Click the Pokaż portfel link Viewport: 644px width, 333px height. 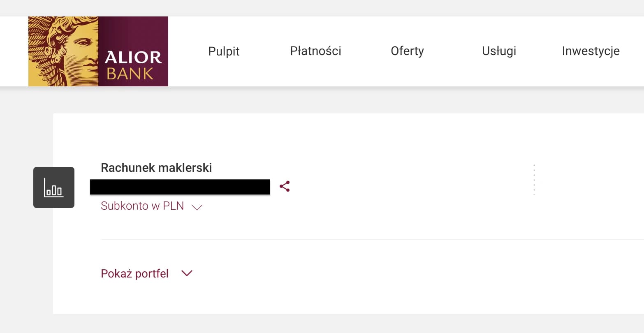(135, 273)
